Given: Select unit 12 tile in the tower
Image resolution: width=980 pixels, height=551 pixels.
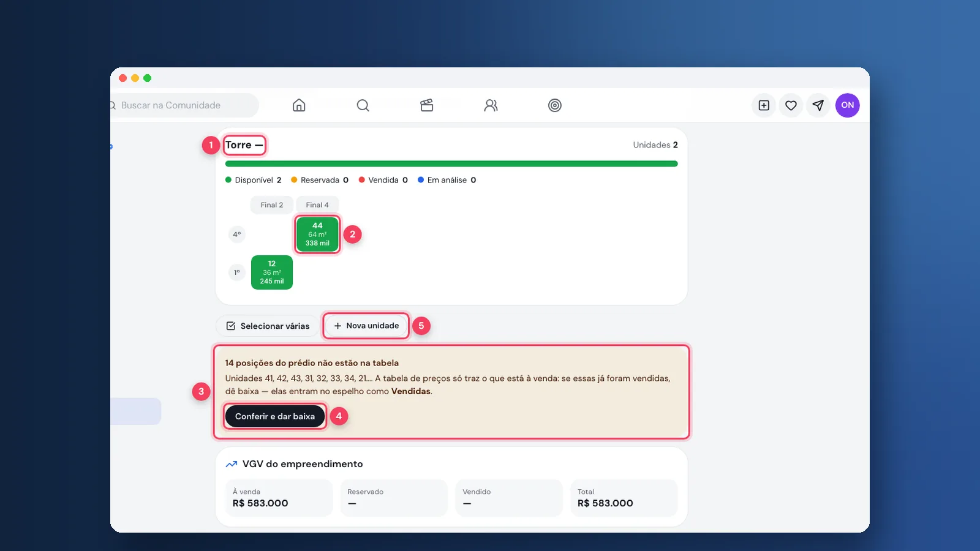Looking at the screenshot, I should [272, 272].
